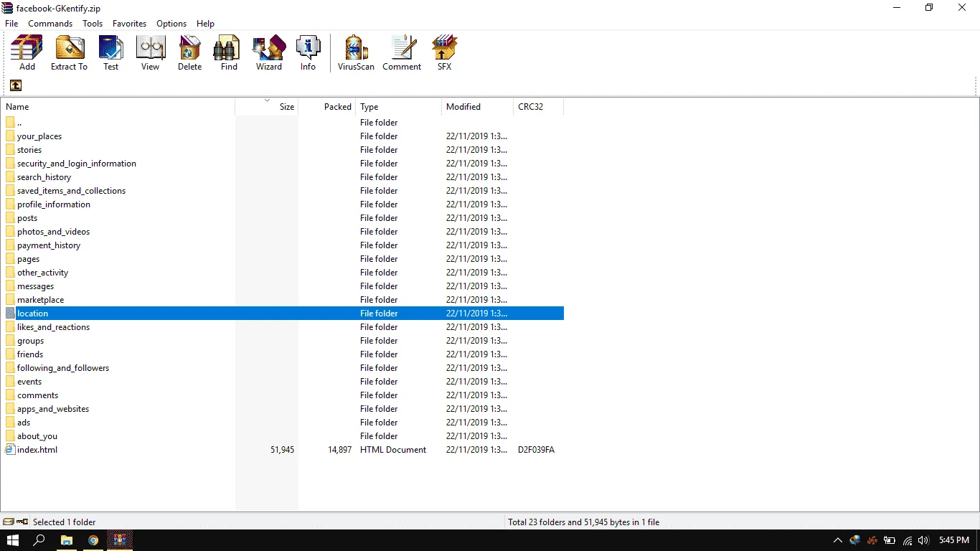Select the parent directory '..' row

pos(283,123)
